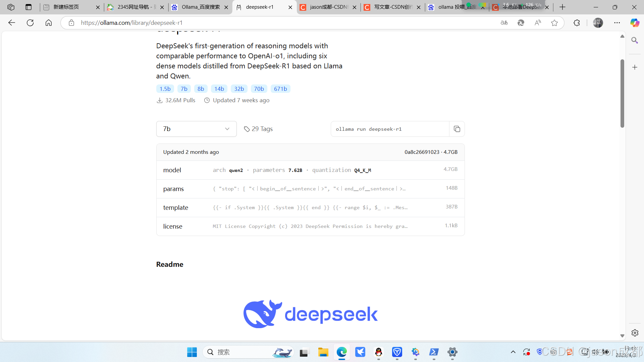
Task: Click the 671b model size tag
Action: [280, 88]
